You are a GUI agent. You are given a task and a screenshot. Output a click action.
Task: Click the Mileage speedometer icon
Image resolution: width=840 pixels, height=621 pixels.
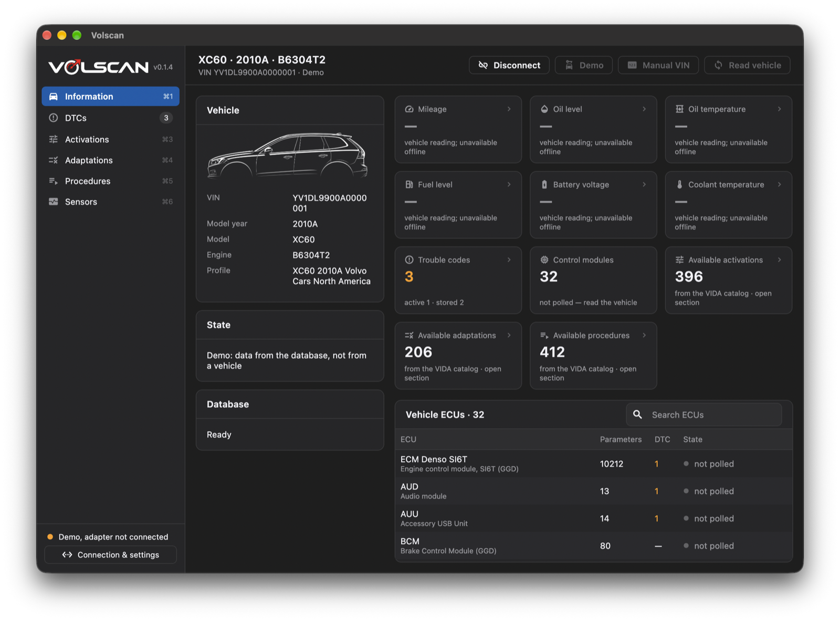(x=409, y=109)
